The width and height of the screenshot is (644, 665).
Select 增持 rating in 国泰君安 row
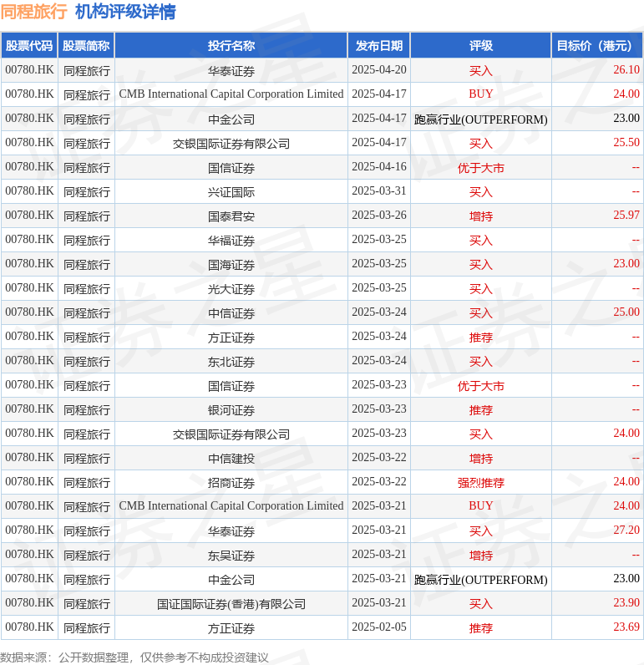[x=481, y=216]
